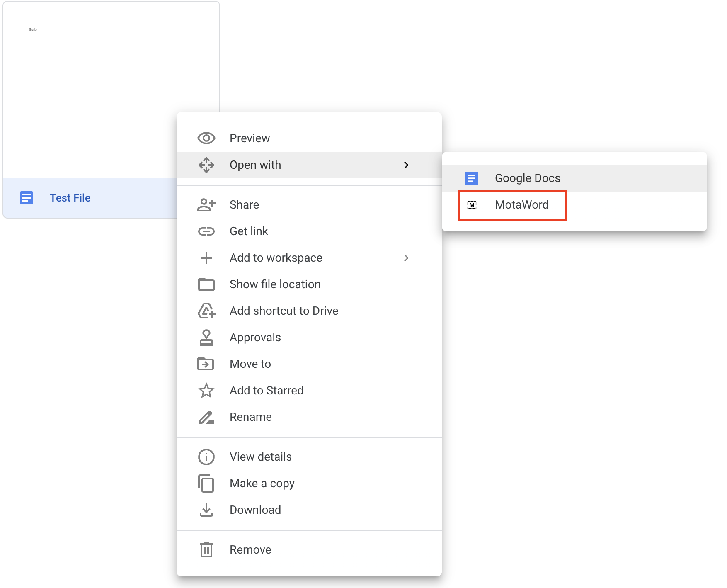The image size is (727, 588).
Task: Click the Approvals stamp icon
Action: click(x=206, y=338)
